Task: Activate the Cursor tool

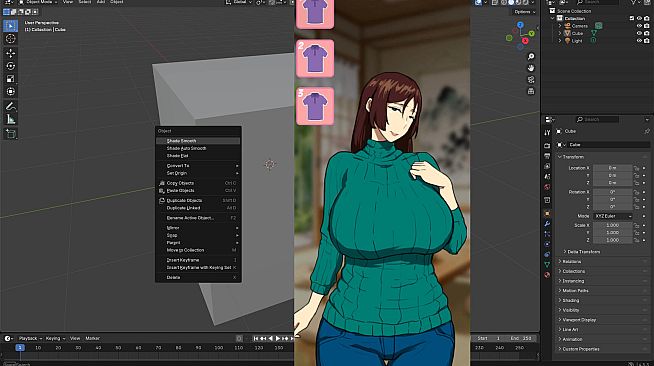Action: pyautogui.click(x=10, y=39)
